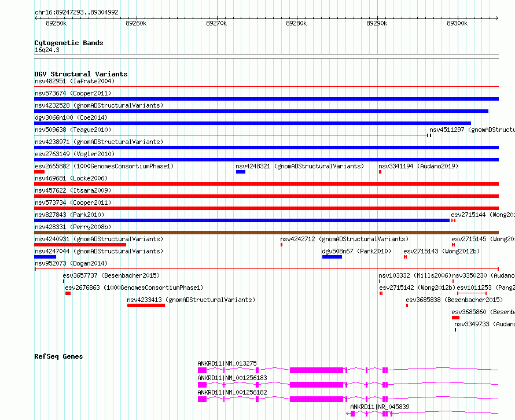This screenshot has width=515, height=420.
Task: Click the esv1011253 variant span line
Action: tap(472, 293)
